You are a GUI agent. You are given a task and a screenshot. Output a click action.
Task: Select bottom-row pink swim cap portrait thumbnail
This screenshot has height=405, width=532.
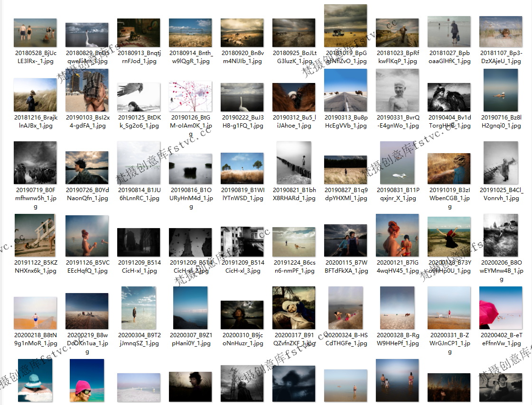click(87, 380)
